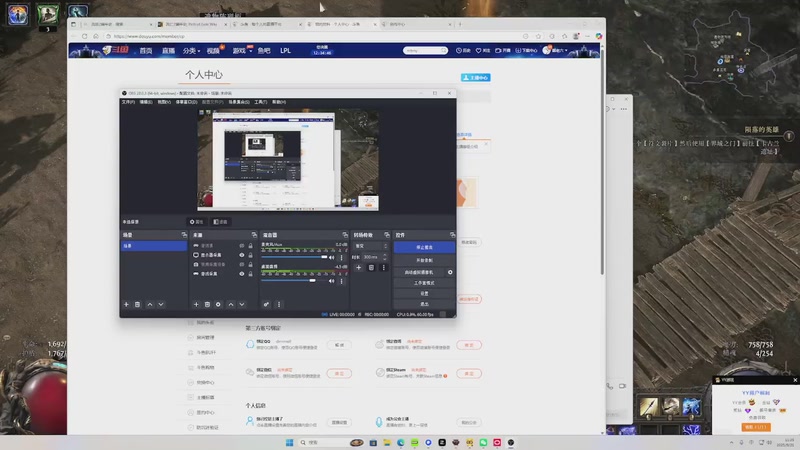Open OBS 设置 settings button in Controls
800x450 pixels.
coord(424,293)
